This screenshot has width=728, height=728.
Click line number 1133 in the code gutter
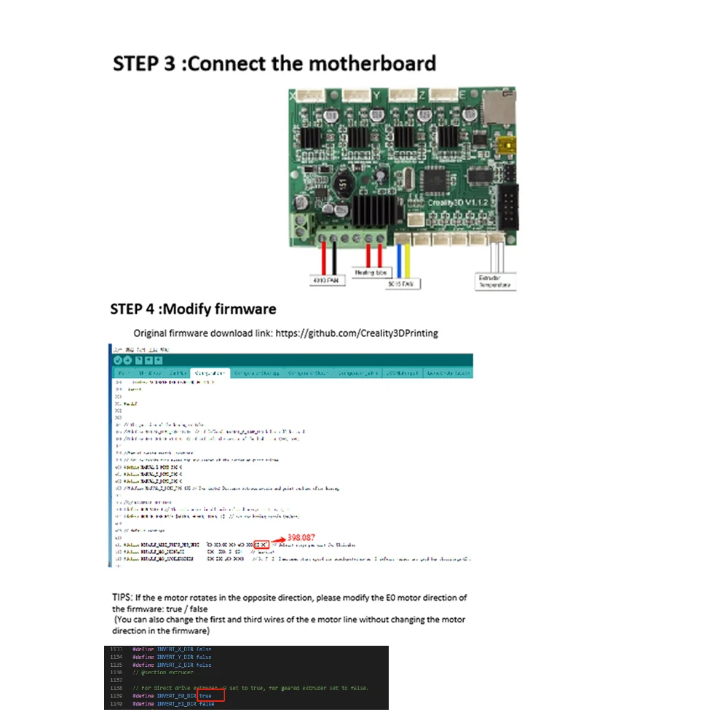click(116, 649)
